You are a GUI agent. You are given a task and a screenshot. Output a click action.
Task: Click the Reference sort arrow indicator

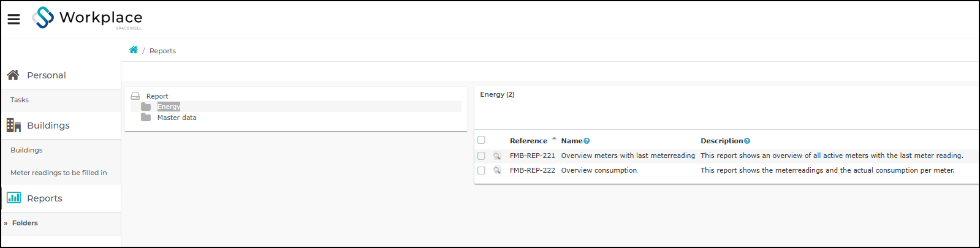(x=554, y=139)
